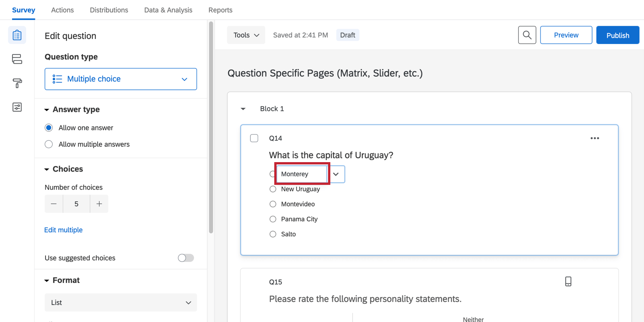Click the mobile preview icon on Q15

(568, 281)
